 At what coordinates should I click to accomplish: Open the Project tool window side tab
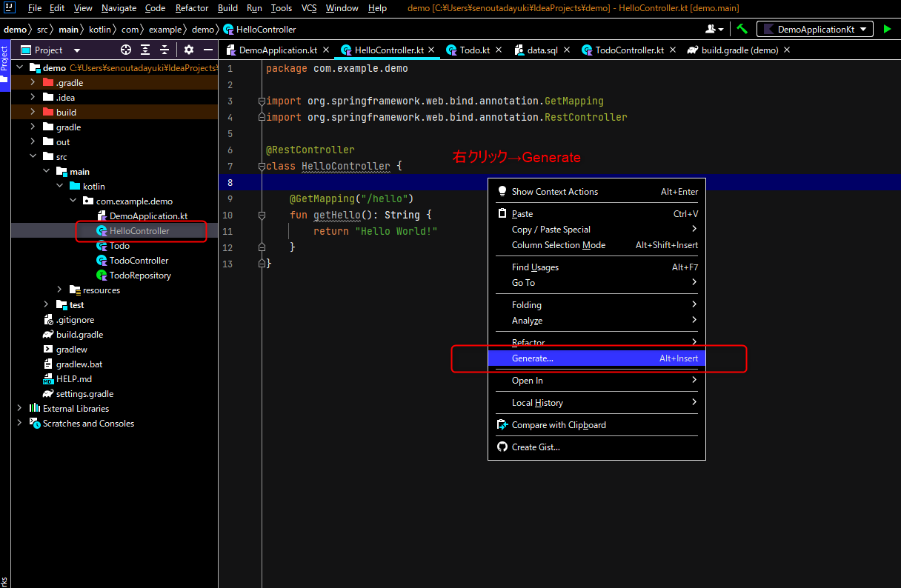(x=4, y=64)
